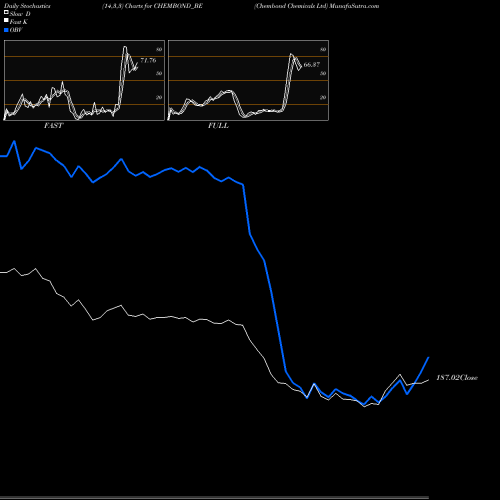Click the 71.76 value in FAST chart

pos(148,60)
